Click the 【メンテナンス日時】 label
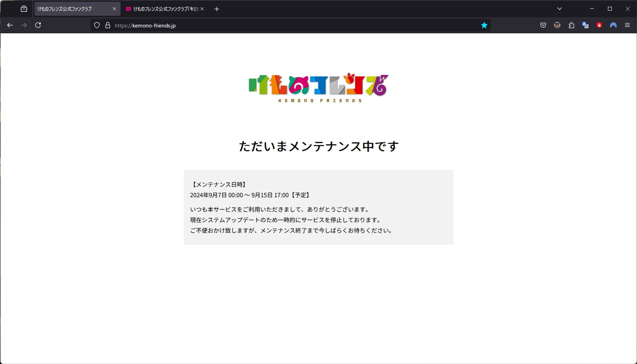 (219, 185)
